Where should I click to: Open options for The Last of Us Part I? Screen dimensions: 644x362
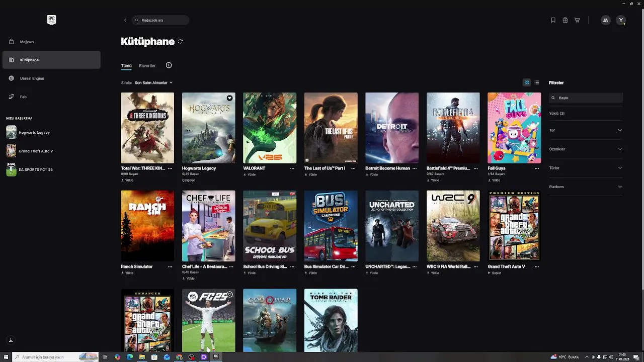click(x=353, y=168)
